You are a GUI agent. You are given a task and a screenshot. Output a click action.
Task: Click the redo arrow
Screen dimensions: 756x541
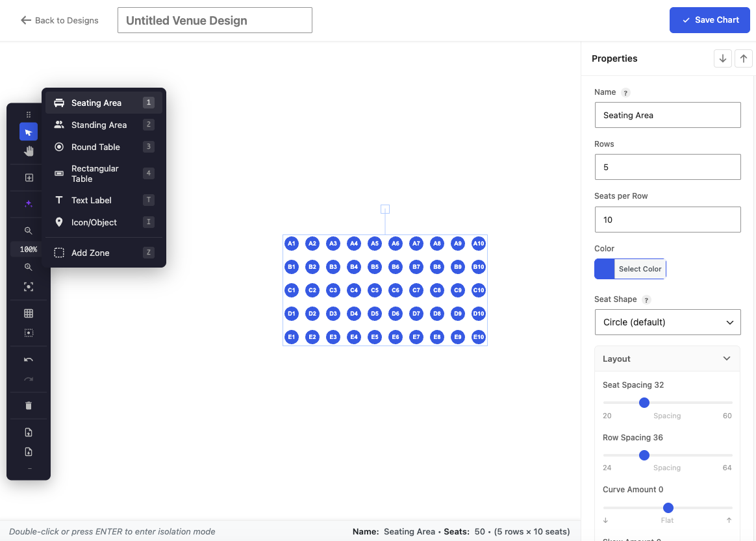(29, 379)
